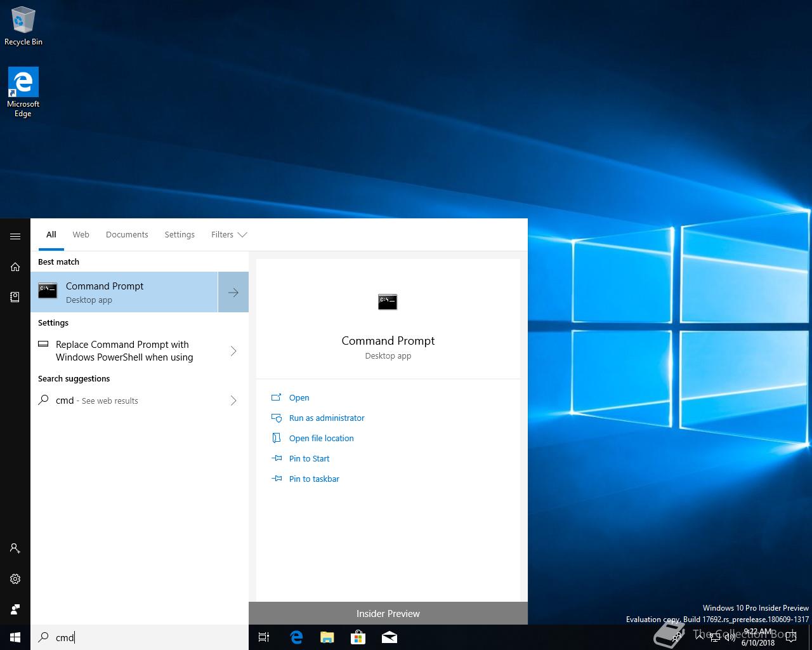This screenshot has width=812, height=650.
Task: Click the Insider Preview bar
Action: (x=388, y=613)
